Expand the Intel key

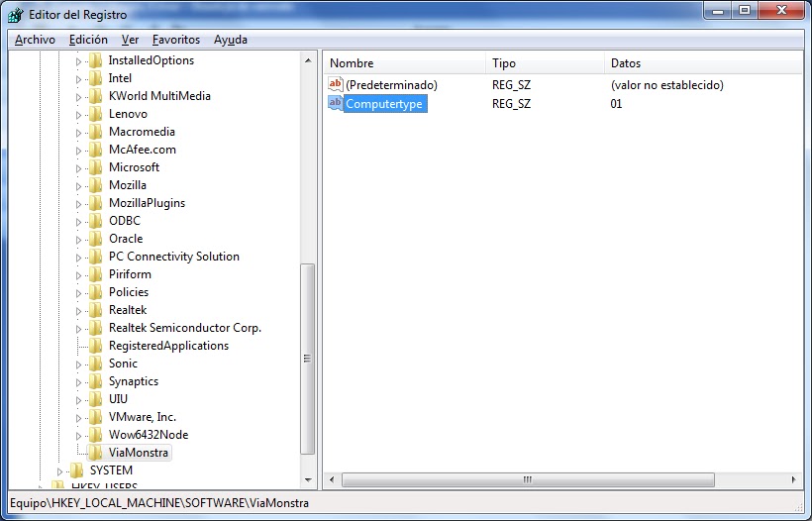[x=78, y=79]
